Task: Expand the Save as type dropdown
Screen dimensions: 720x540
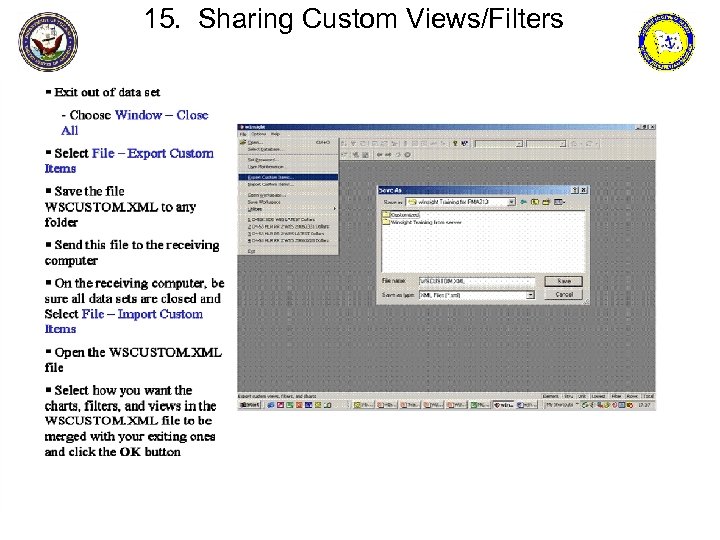Action: point(530,295)
